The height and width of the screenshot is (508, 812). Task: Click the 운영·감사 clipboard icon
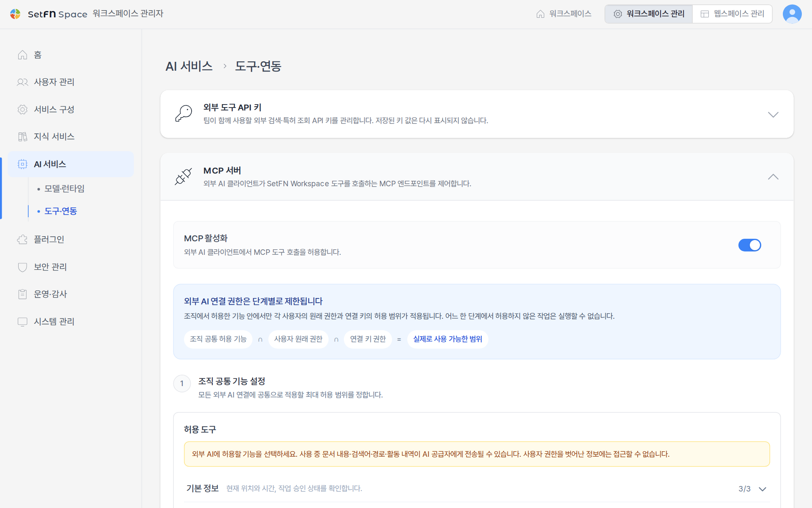click(x=22, y=294)
